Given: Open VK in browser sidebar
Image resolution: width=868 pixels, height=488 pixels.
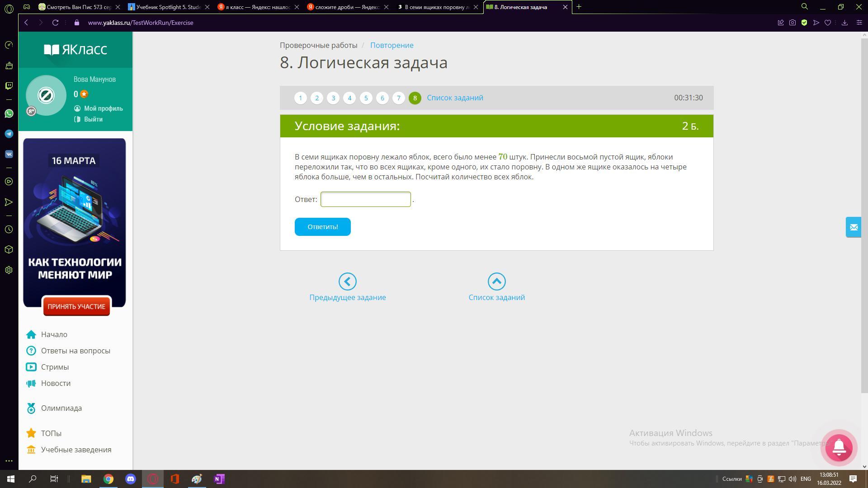Looking at the screenshot, I should (x=9, y=154).
